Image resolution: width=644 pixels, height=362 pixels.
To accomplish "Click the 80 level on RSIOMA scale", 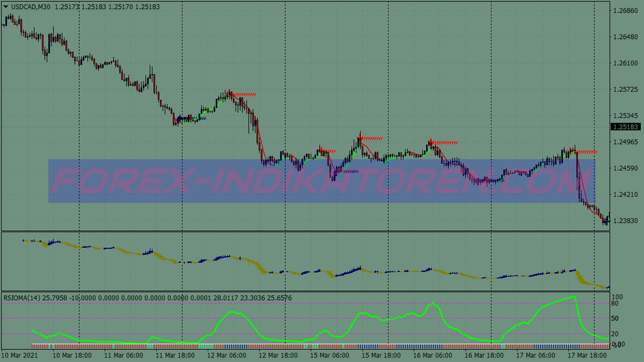I will coord(615,303).
